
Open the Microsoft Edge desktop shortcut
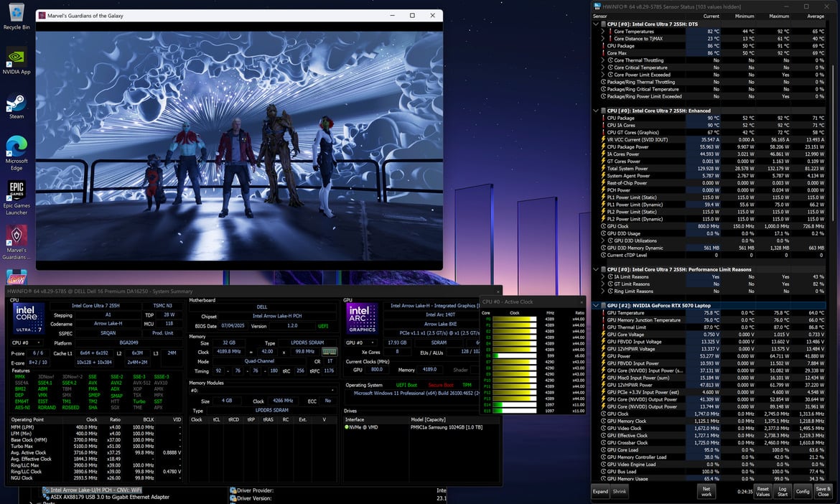(17, 153)
